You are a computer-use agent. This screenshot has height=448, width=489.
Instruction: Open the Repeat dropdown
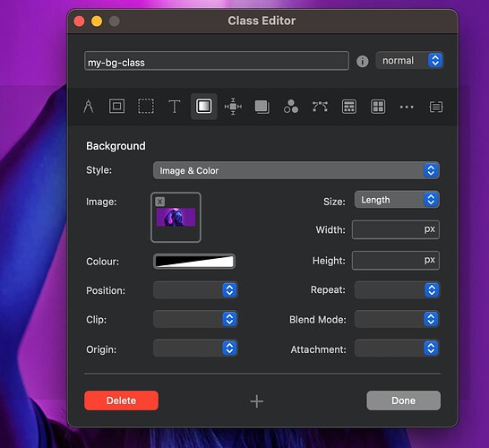tap(397, 290)
